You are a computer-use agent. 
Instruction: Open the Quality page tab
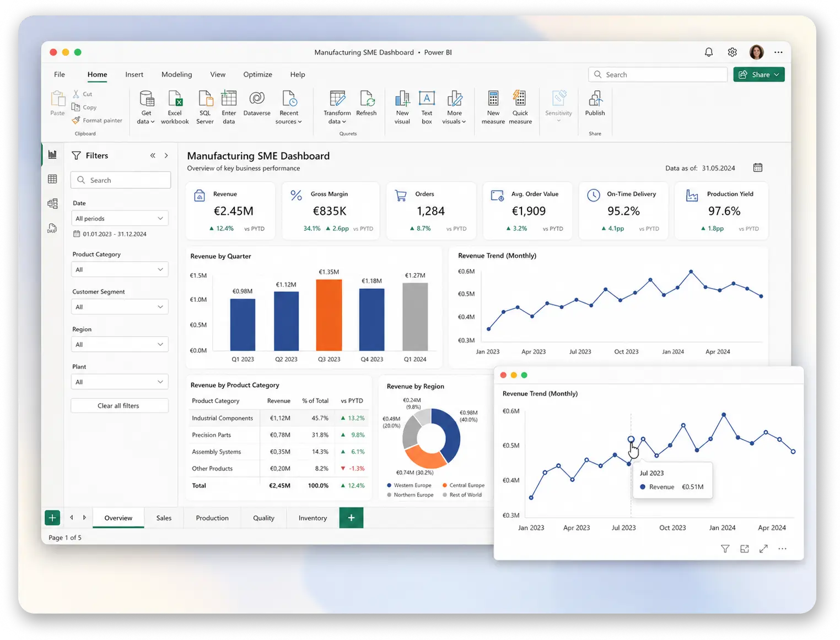(x=263, y=518)
